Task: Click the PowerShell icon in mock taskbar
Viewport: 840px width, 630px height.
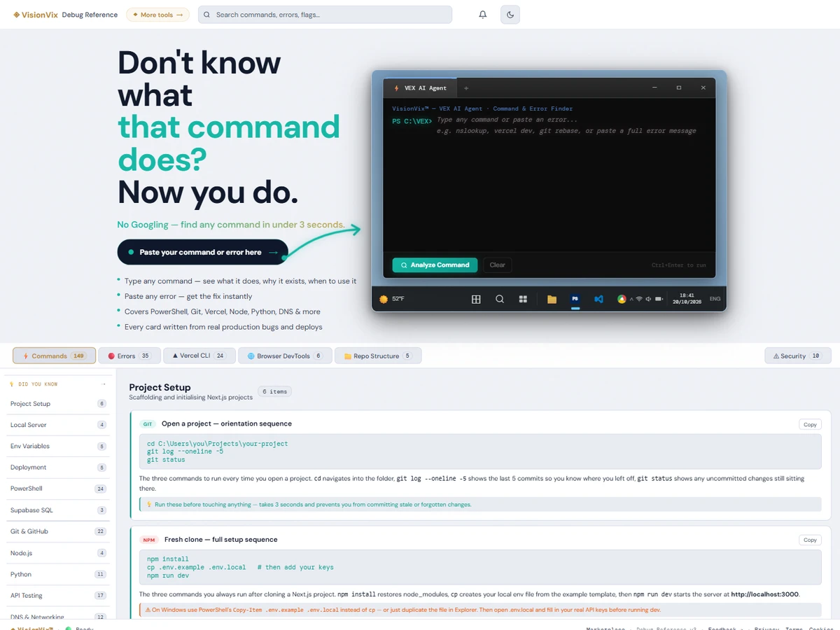Action: (x=575, y=299)
